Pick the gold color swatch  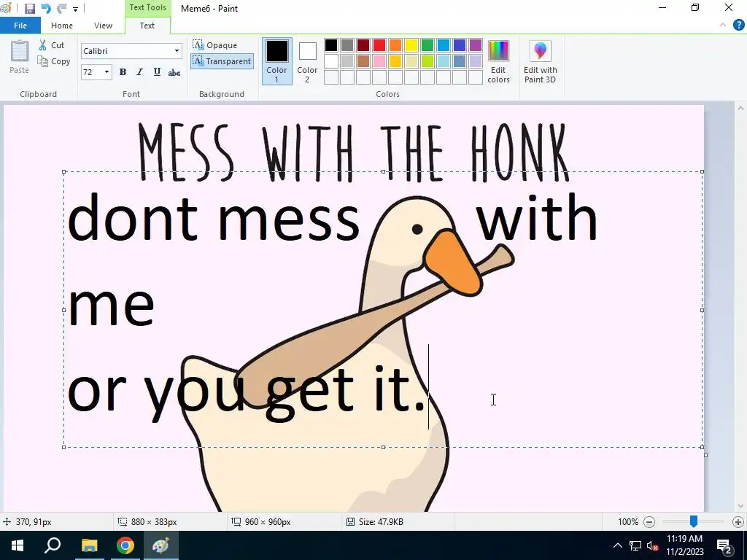pyautogui.click(x=395, y=61)
